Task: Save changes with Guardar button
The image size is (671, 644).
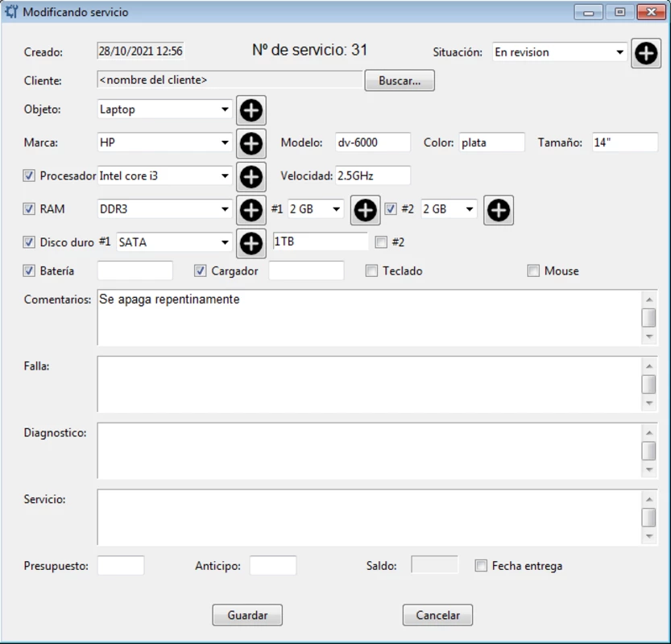Action: (x=247, y=615)
